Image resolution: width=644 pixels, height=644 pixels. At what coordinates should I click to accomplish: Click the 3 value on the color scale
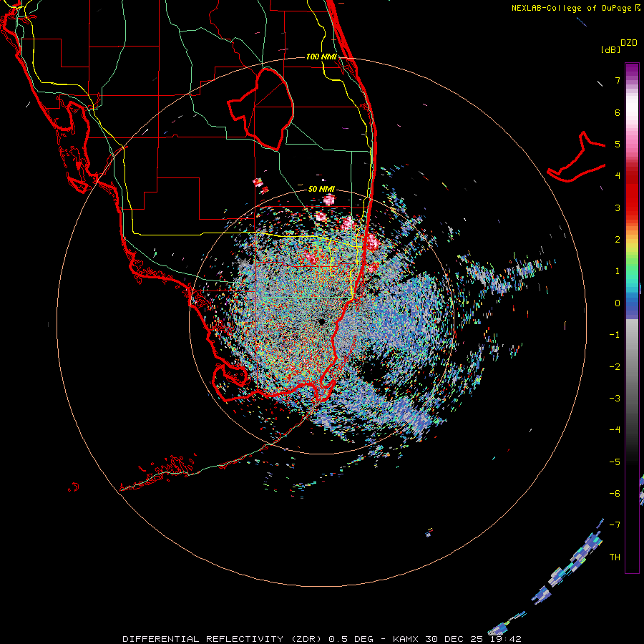[618, 208]
